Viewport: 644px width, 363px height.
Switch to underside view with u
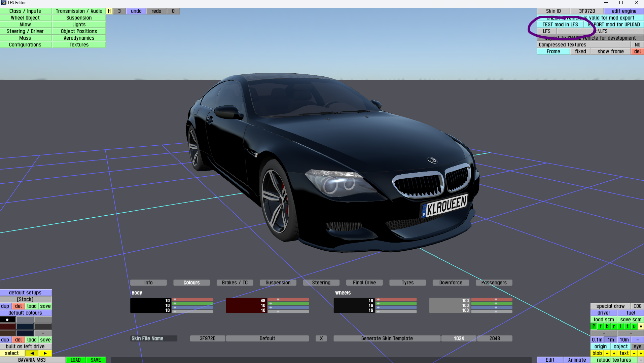click(x=634, y=326)
